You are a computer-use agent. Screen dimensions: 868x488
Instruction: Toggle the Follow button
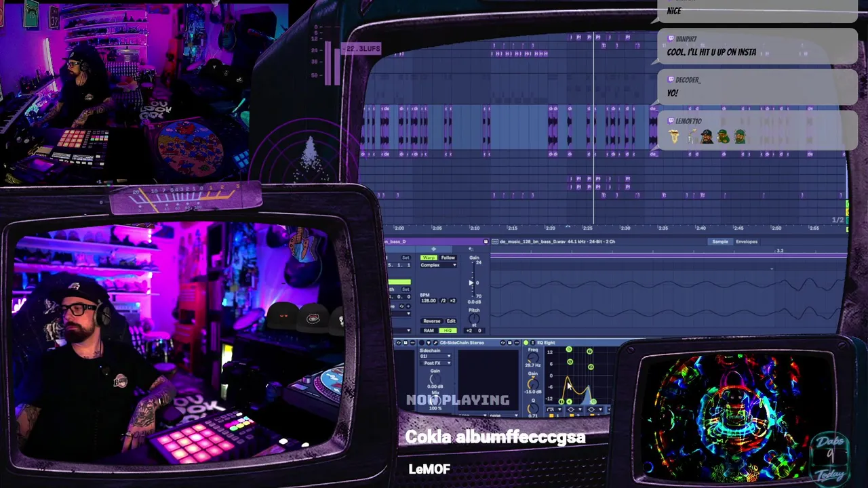pos(448,258)
